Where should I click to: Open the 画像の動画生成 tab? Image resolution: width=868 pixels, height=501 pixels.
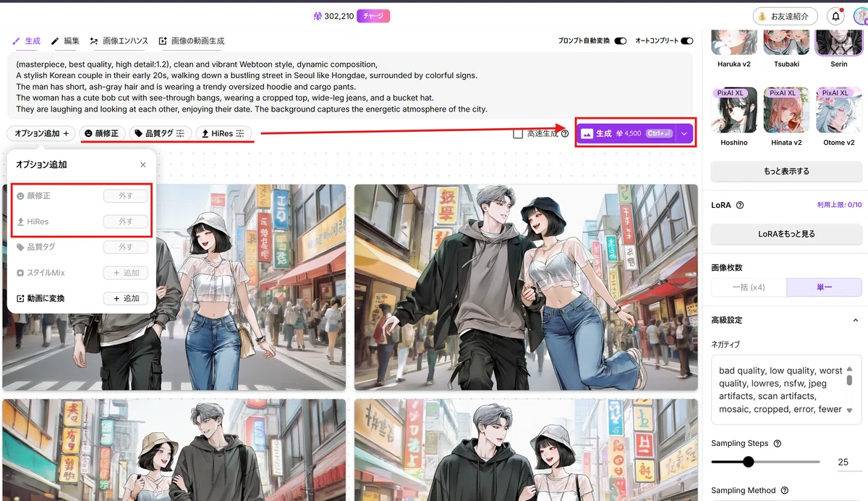[192, 41]
